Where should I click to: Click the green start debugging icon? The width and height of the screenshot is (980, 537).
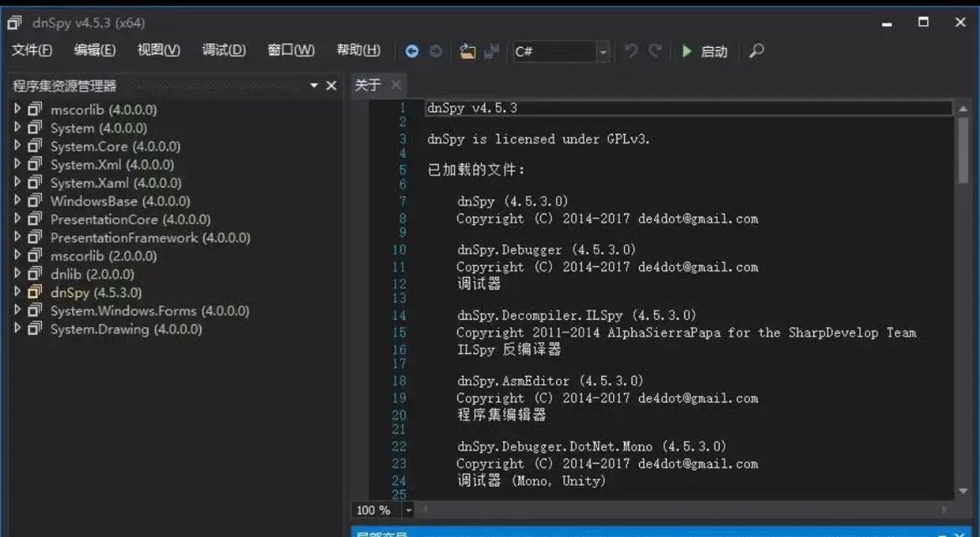tap(687, 51)
